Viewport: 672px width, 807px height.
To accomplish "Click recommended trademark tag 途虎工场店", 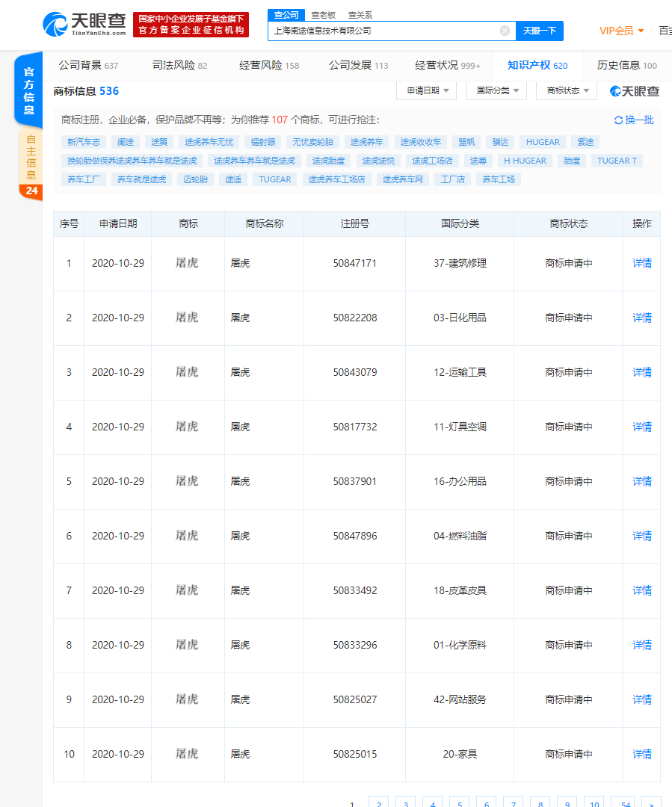I will point(431,161).
